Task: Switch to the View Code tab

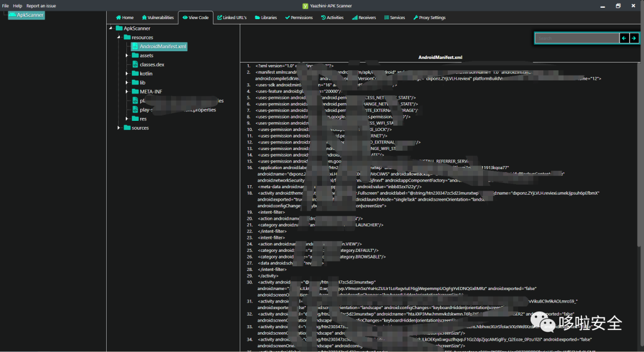Action: point(196,18)
